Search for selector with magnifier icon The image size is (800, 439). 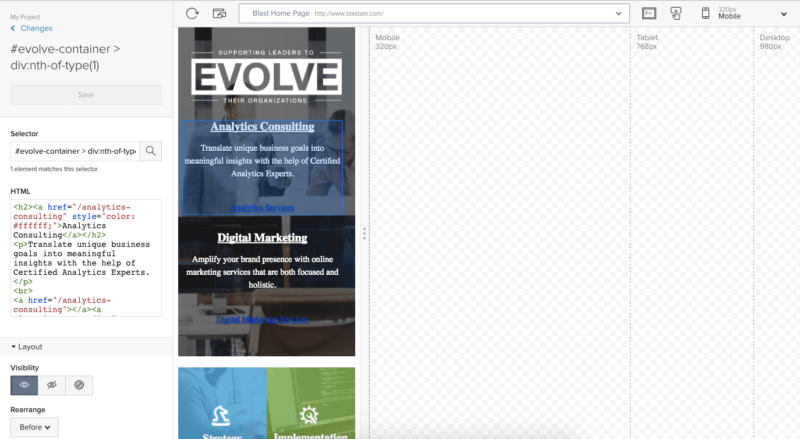[x=151, y=151]
